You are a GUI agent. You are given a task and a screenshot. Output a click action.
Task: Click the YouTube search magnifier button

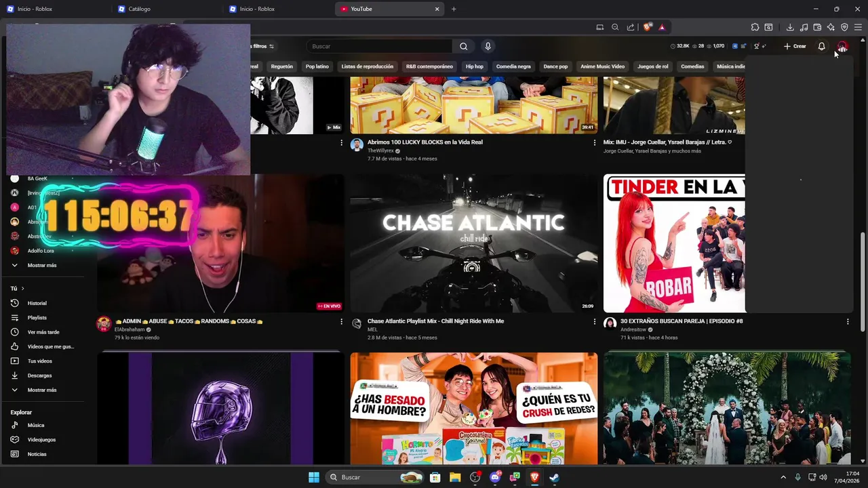pyautogui.click(x=463, y=46)
